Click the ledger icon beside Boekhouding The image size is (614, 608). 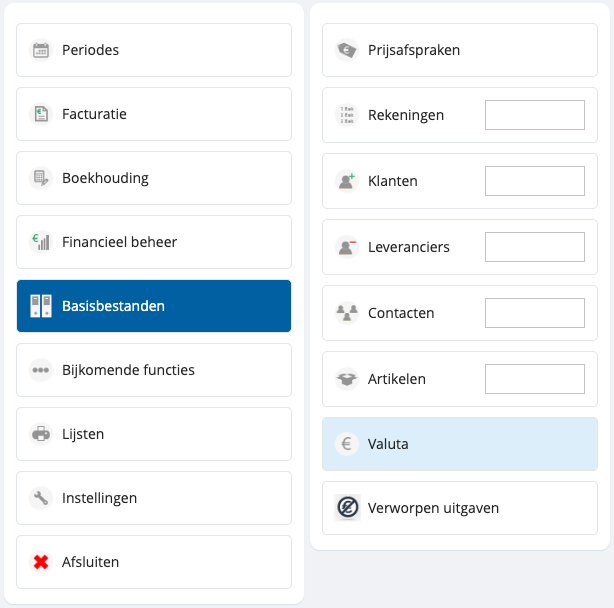coord(41,178)
